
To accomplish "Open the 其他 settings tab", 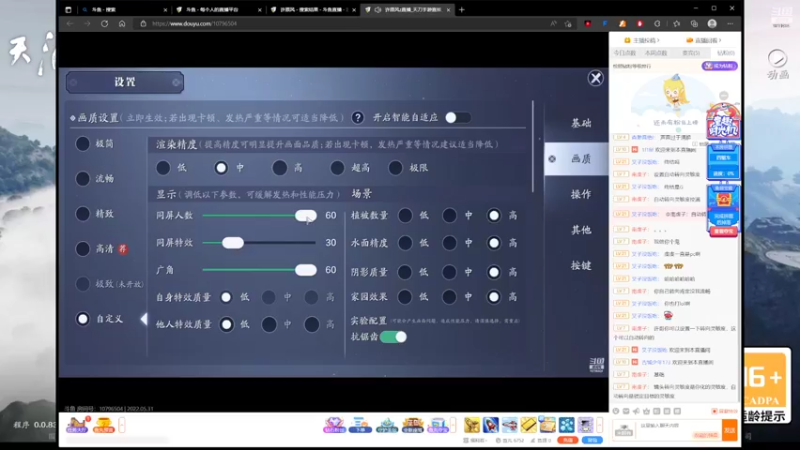I will click(581, 230).
